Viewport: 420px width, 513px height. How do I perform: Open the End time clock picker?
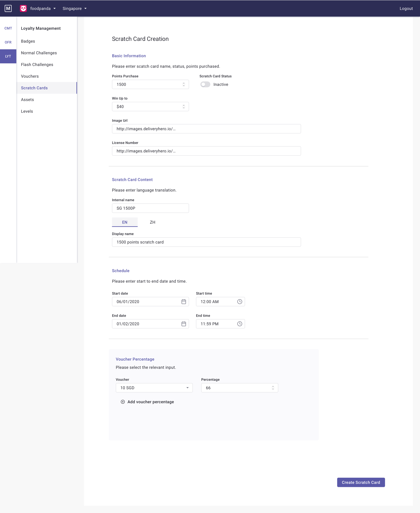240,324
